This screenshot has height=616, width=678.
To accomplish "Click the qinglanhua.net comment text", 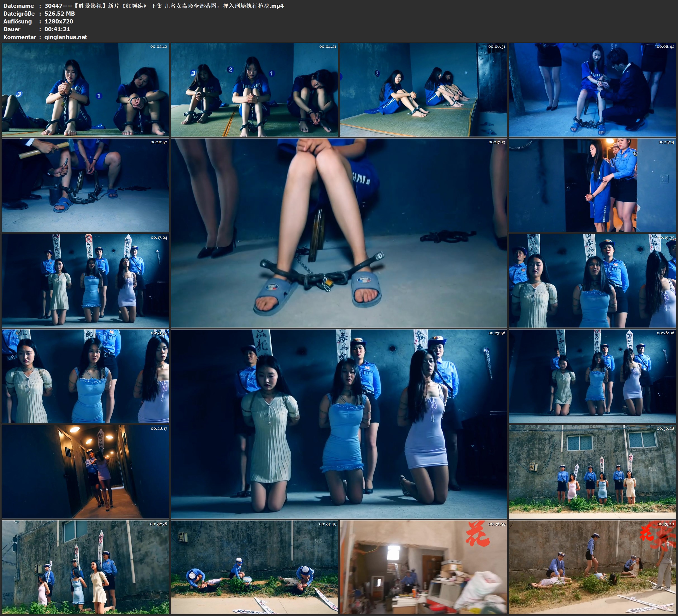I will click(66, 37).
